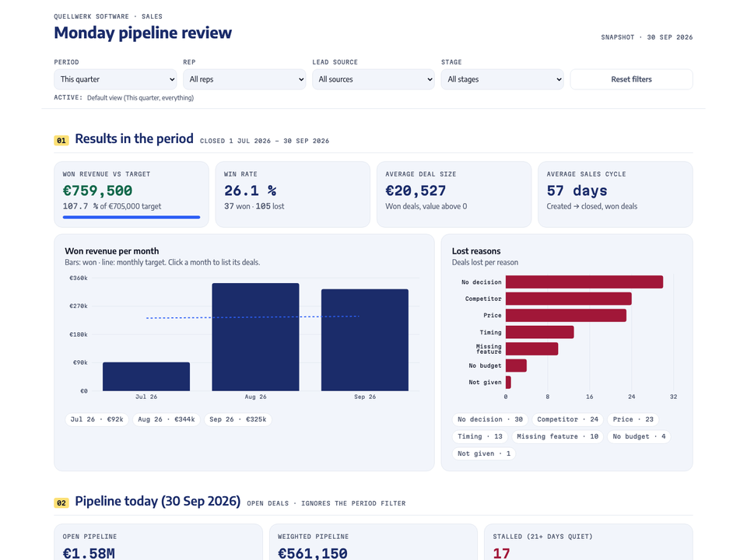The width and height of the screenshot is (747, 560).
Task: Click the Price bar in Lost reasons
Action: tap(566, 315)
